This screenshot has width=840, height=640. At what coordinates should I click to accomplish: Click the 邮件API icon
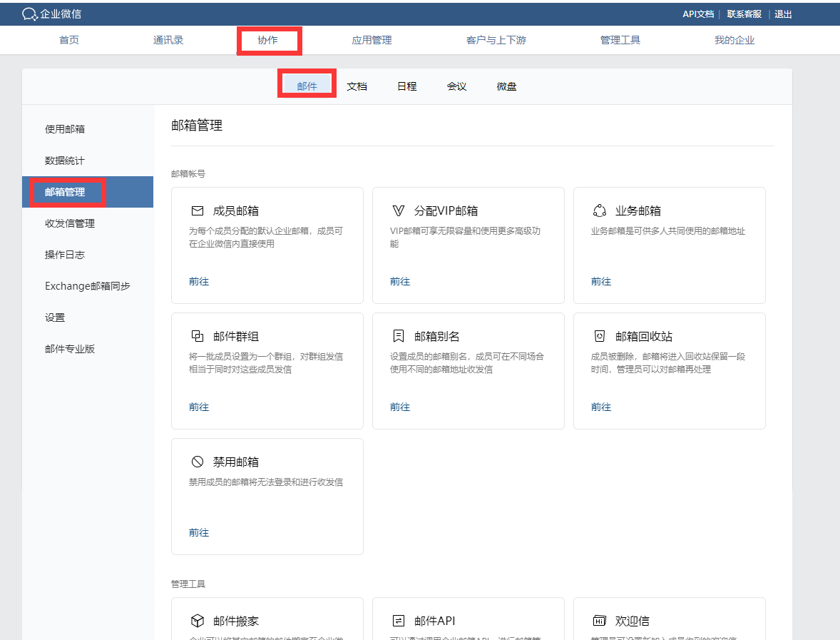(399, 621)
